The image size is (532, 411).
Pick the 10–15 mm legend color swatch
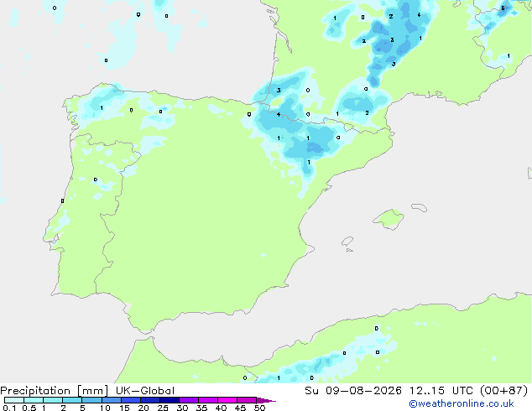point(111,400)
